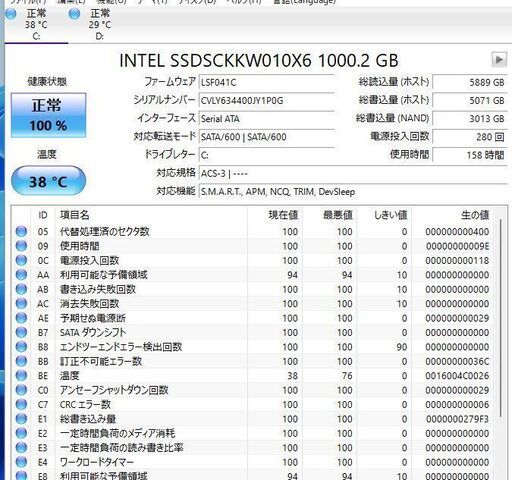This screenshot has height=480, width=512.
Task: Click status icon for row BE 温度
Action: point(21,375)
